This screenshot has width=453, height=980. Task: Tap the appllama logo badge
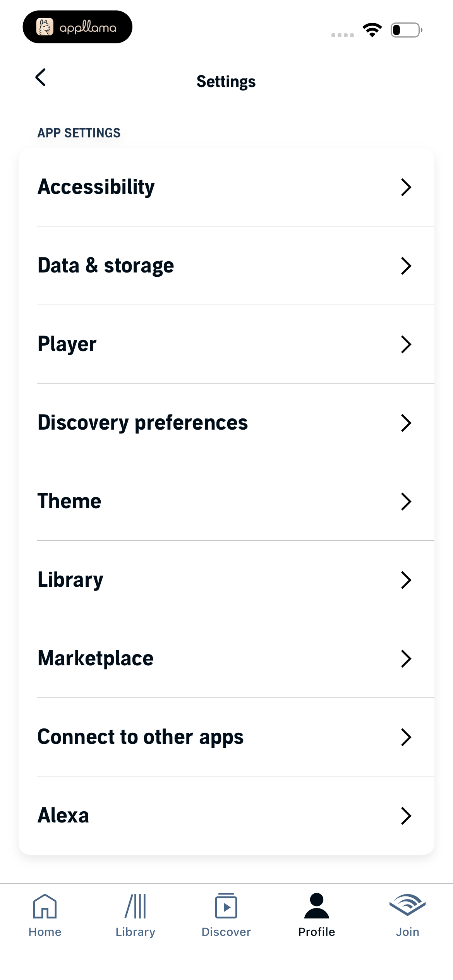[77, 27]
